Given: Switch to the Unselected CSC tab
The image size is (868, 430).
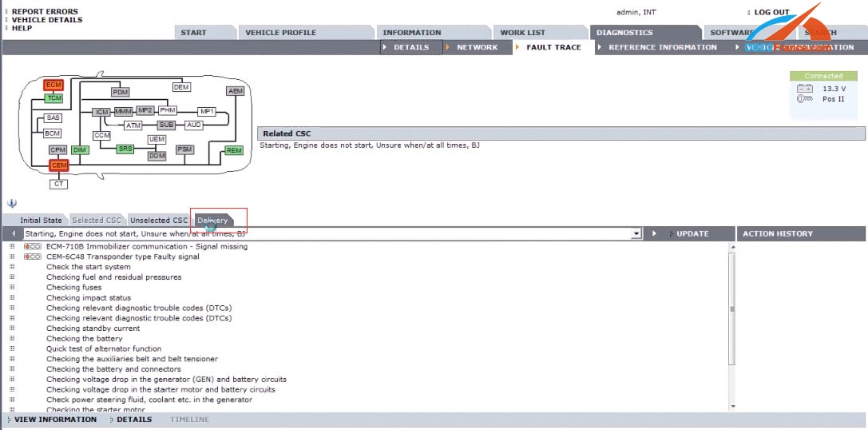Looking at the screenshot, I should click(158, 220).
